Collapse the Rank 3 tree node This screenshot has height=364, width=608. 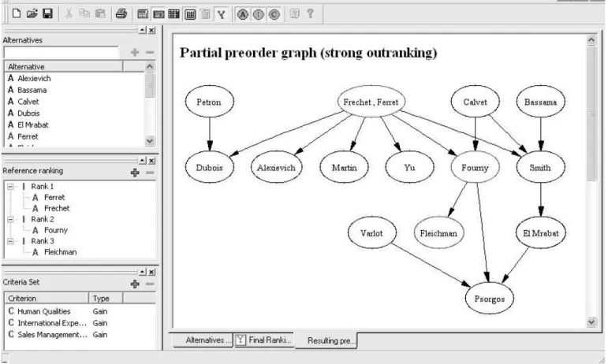pyautogui.click(x=10, y=241)
